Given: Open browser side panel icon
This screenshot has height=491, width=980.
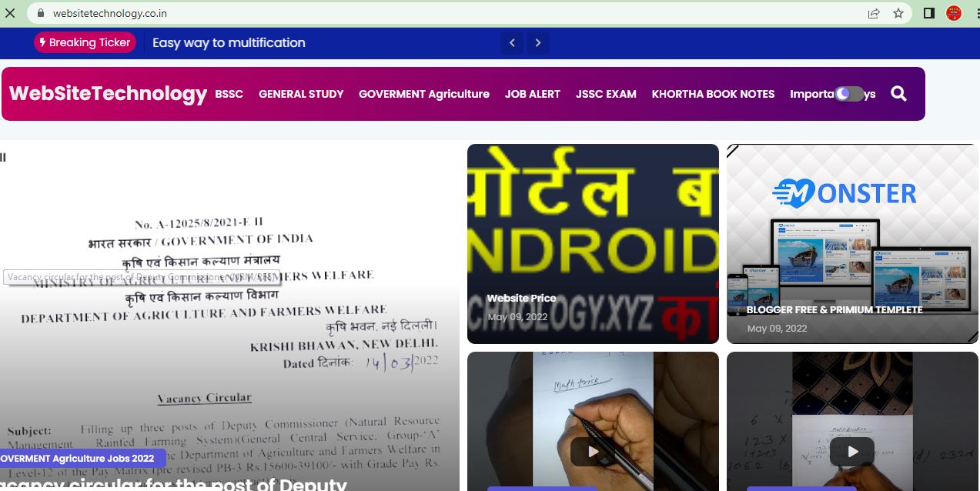Looking at the screenshot, I should point(928,13).
